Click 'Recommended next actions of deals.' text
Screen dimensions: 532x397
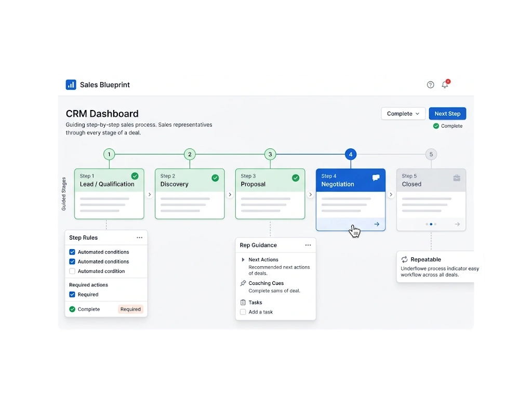pyautogui.click(x=279, y=270)
